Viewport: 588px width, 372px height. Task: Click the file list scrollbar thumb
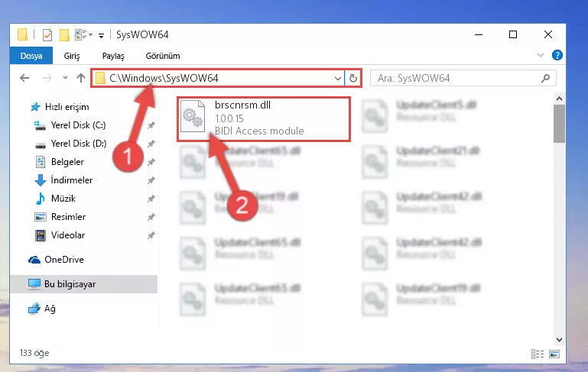559,124
